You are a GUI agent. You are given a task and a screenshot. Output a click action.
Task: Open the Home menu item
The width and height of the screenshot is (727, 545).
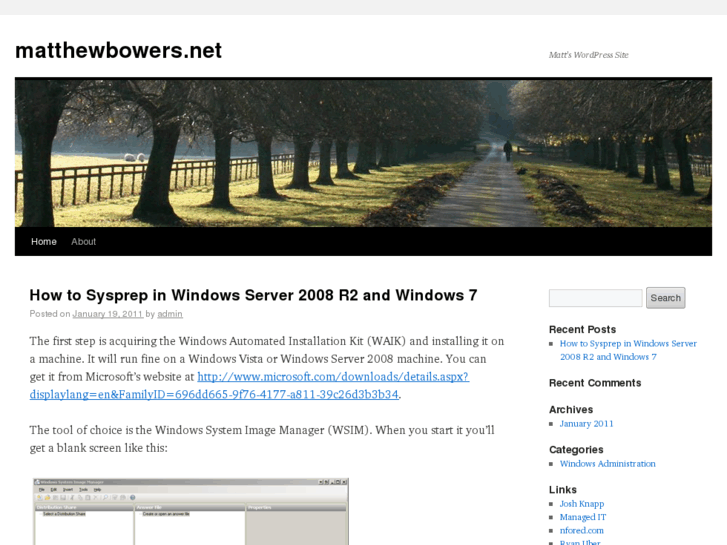point(44,242)
